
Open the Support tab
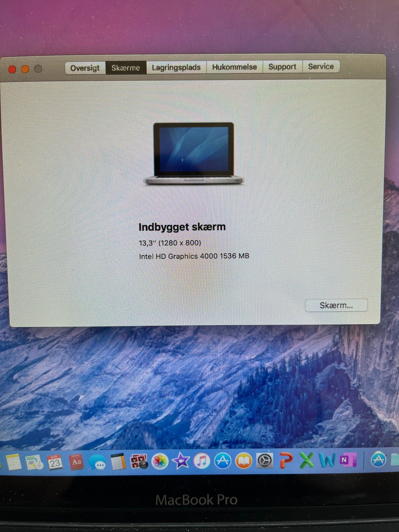click(282, 66)
